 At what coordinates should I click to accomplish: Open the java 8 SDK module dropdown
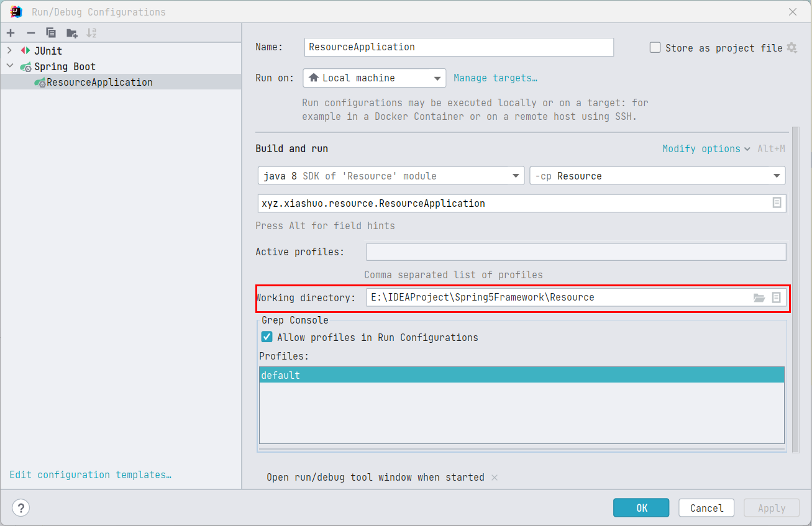coord(391,176)
